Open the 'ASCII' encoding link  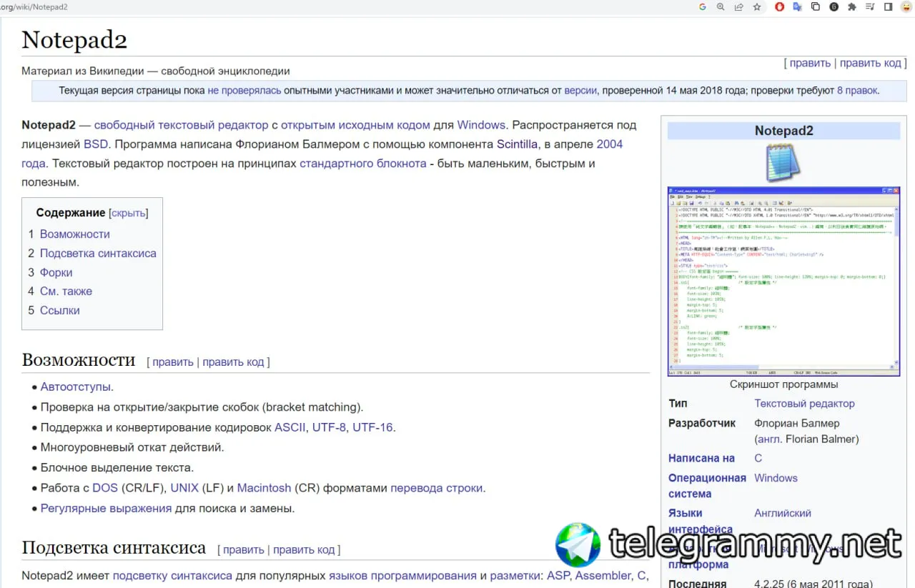[x=290, y=428]
